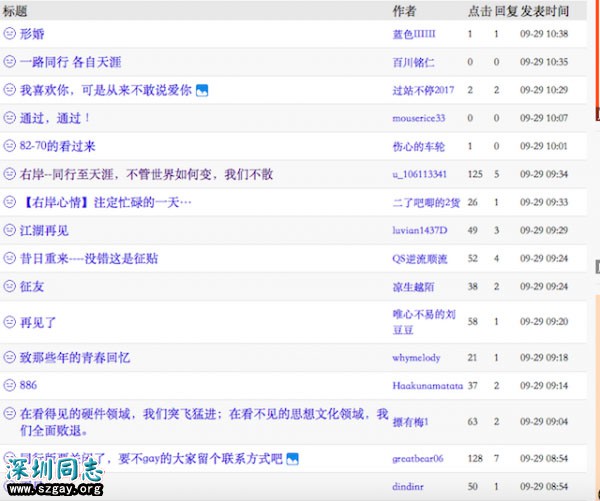Image resolution: width=600 pixels, height=501 pixels.
Task: Click the smiley icon next to 再见了
Action: point(10,321)
